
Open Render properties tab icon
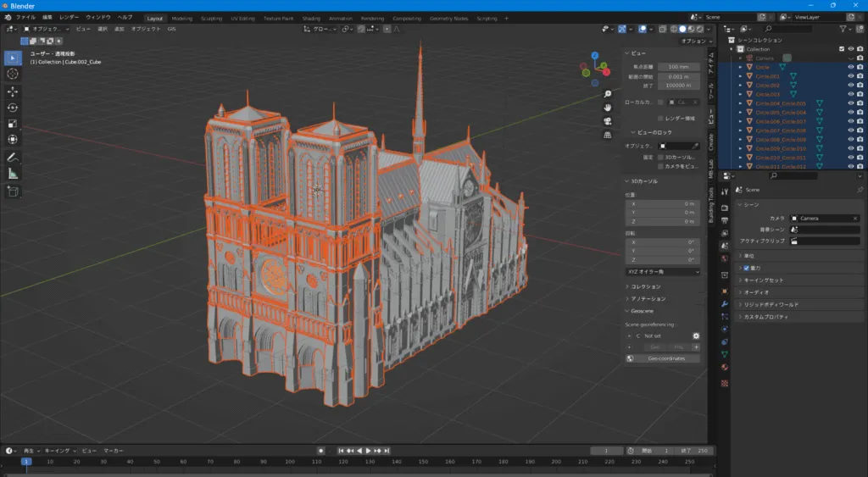click(x=725, y=208)
